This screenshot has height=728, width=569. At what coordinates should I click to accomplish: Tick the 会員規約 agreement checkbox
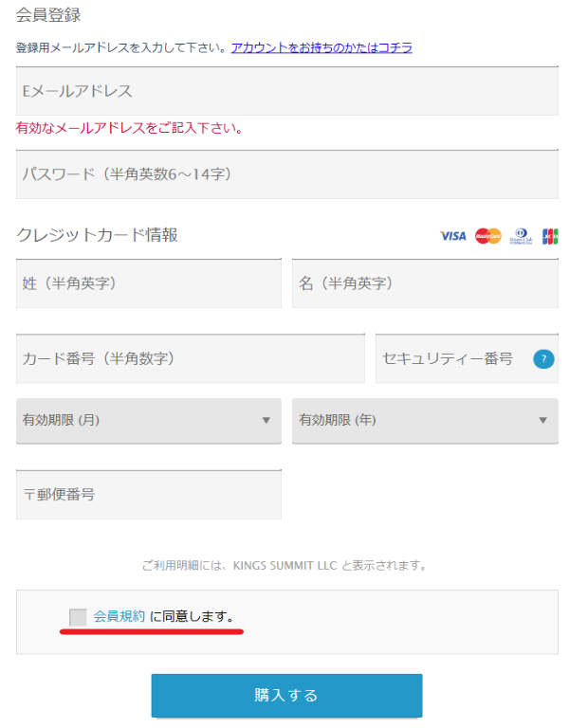(78, 617)
